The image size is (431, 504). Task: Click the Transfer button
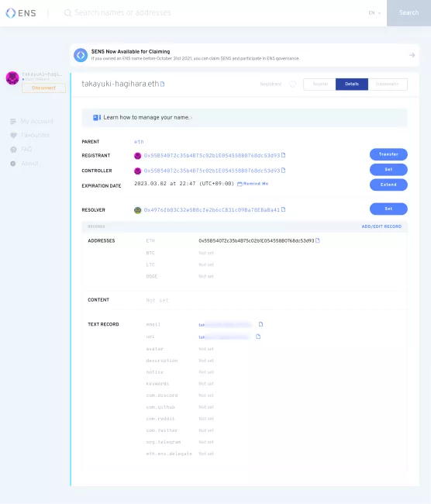click(388, 154)
